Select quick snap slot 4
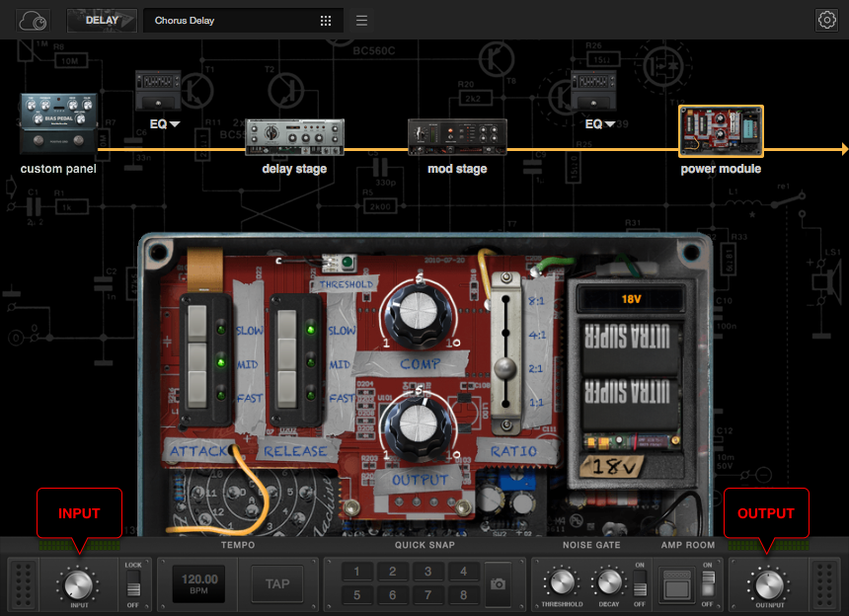849x616 pixels. point(463,572)
